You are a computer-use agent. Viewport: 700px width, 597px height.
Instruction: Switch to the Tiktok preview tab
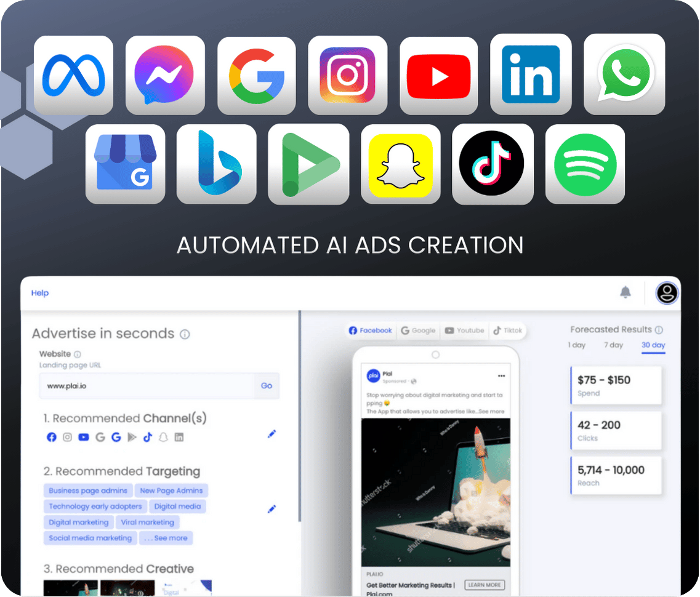(x=507, y=331)
